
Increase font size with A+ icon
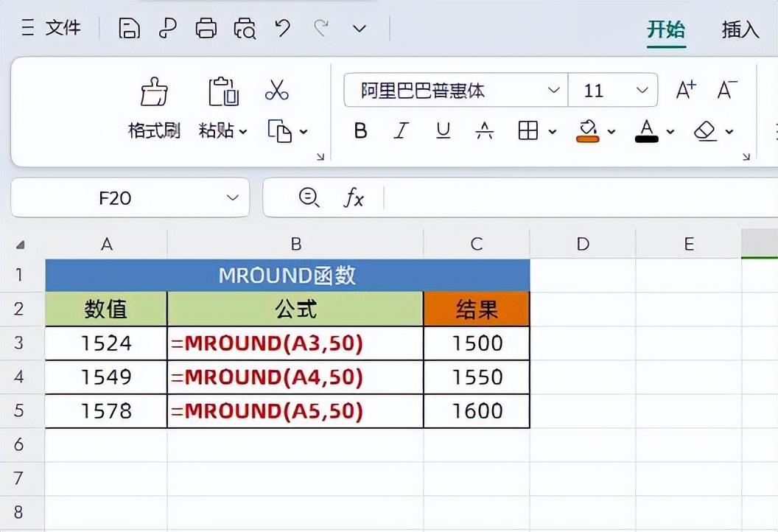click(686, 91)
